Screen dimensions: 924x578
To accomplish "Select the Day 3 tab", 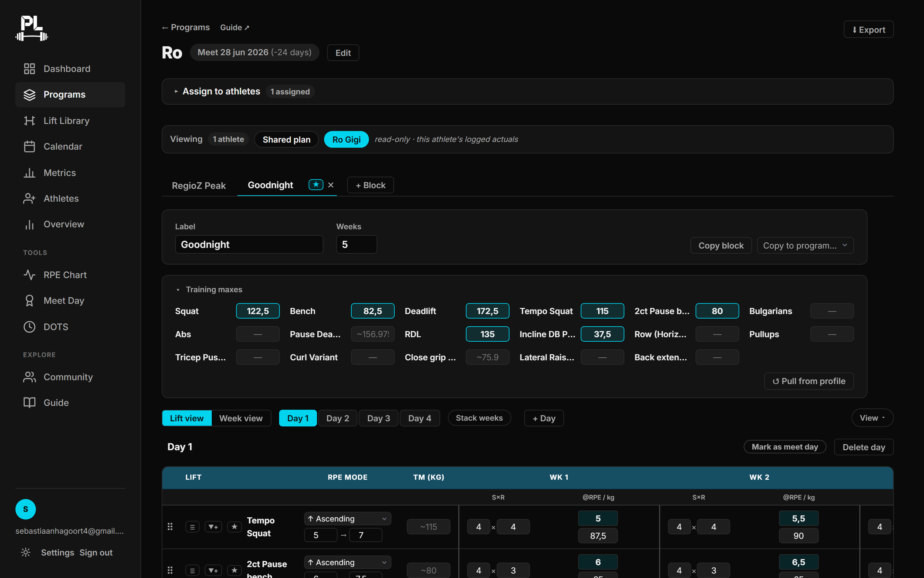I will (378, 418).
